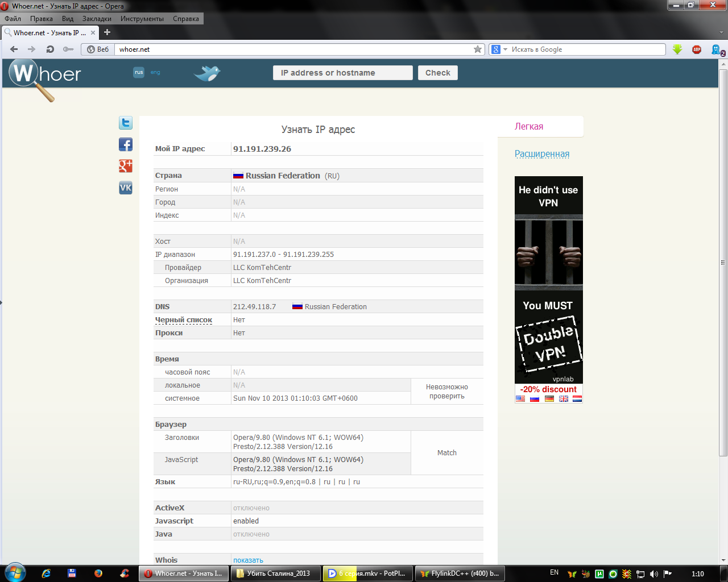Click the page vertical scrollbar
Viewport: 728px width, 582px height.
(x=723, y=261)
